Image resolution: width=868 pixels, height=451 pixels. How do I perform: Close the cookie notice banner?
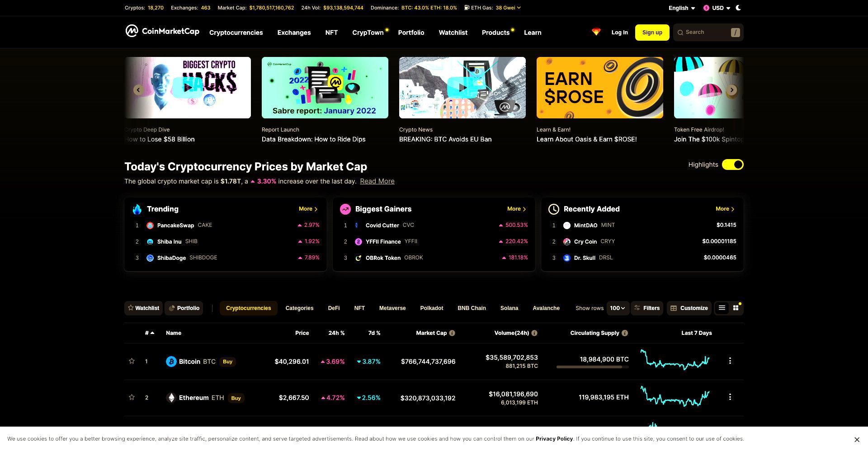tap(857, 440)
